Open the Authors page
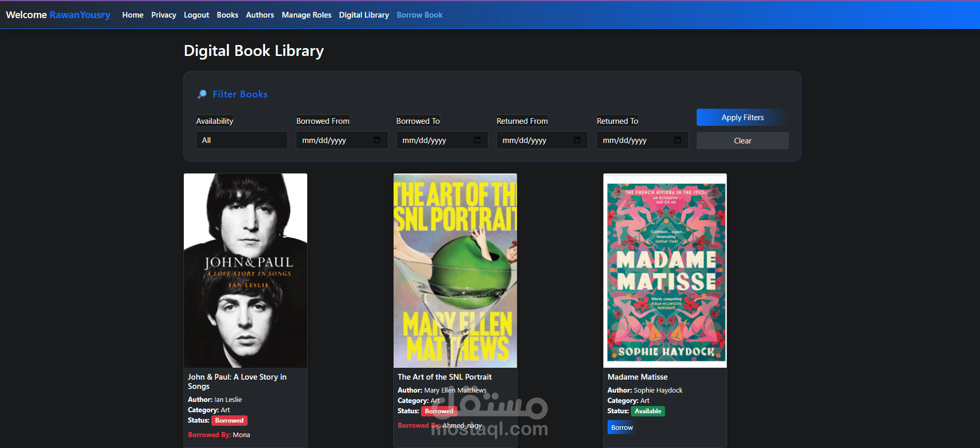The height and width of the screenshot is (448, 980). click(x=260, y=15)
